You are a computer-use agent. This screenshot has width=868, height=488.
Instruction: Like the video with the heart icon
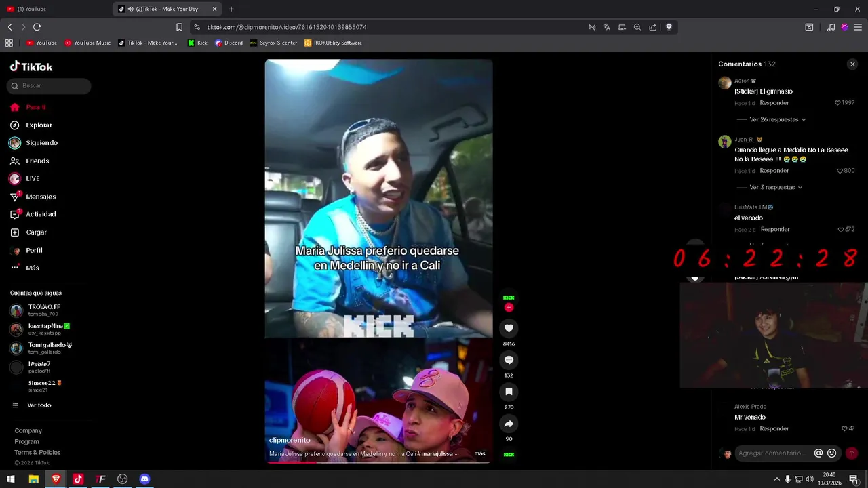(x=509, y=328)
